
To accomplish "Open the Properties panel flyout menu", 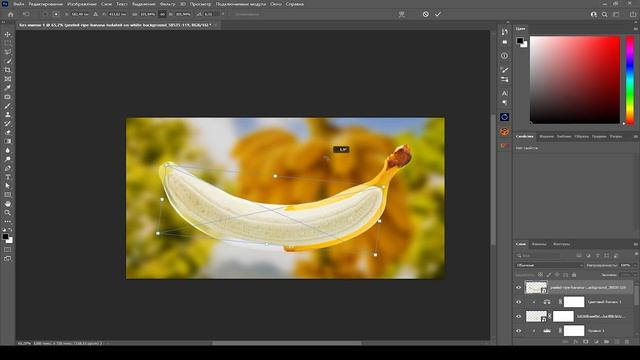I will tap(636, 136).
